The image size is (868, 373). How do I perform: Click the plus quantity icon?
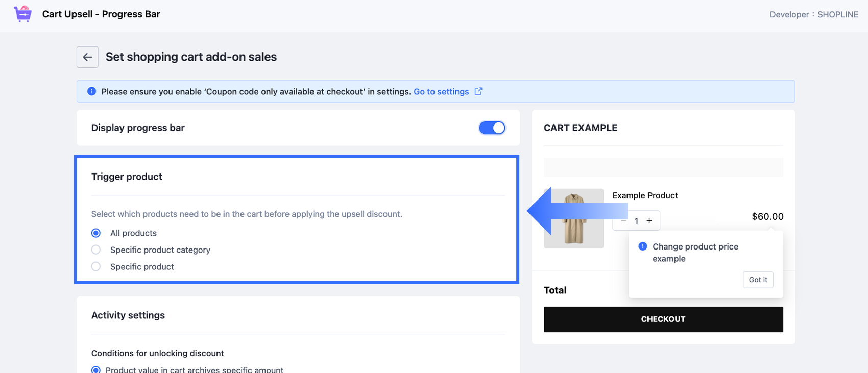pos(649,220)
